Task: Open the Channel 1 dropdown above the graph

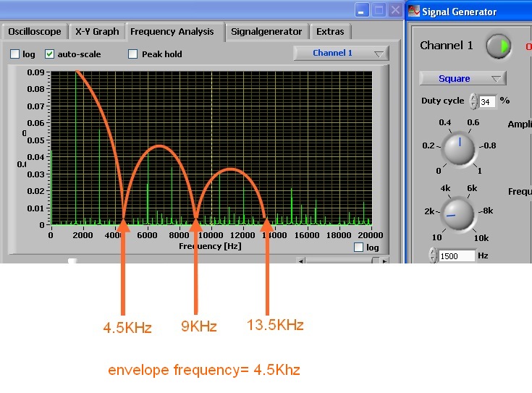Action: [x=341, y=54]
